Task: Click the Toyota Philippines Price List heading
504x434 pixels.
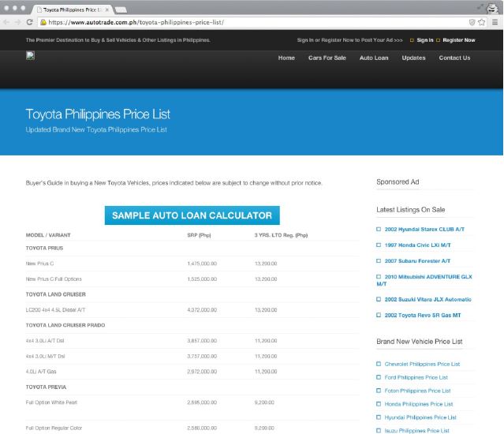Action: point(98,114)
